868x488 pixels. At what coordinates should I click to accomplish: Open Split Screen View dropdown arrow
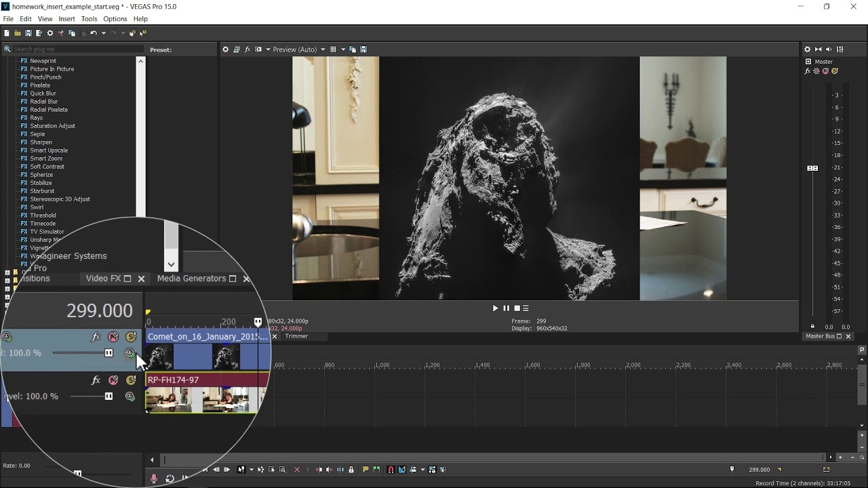click(x=269, y=49)
